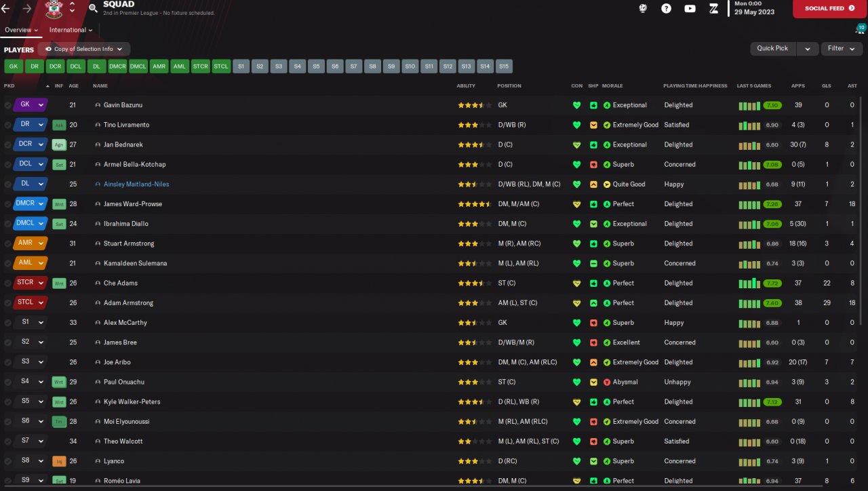Open the YouTube icon
The height and width of the screenshot is (491, 868).
tap(690, 9)
